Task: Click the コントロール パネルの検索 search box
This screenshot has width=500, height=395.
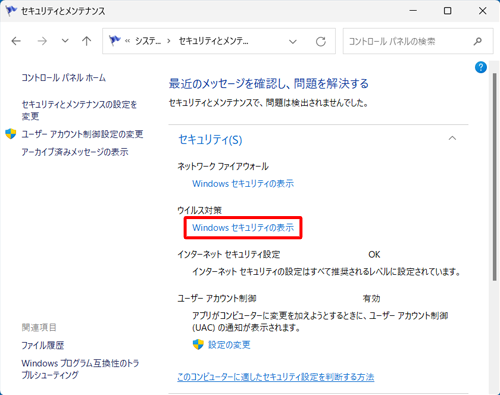Action: coord(418,41)
